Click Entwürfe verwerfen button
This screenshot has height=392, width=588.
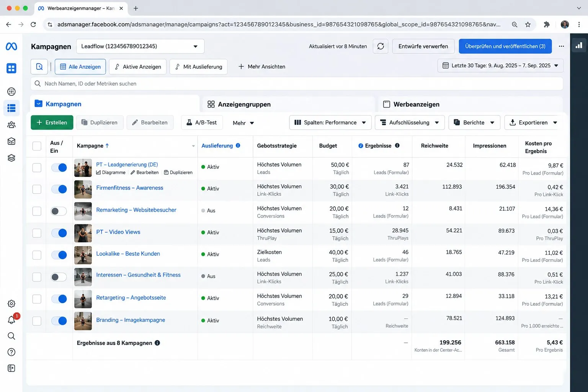(x=423, y=46)
